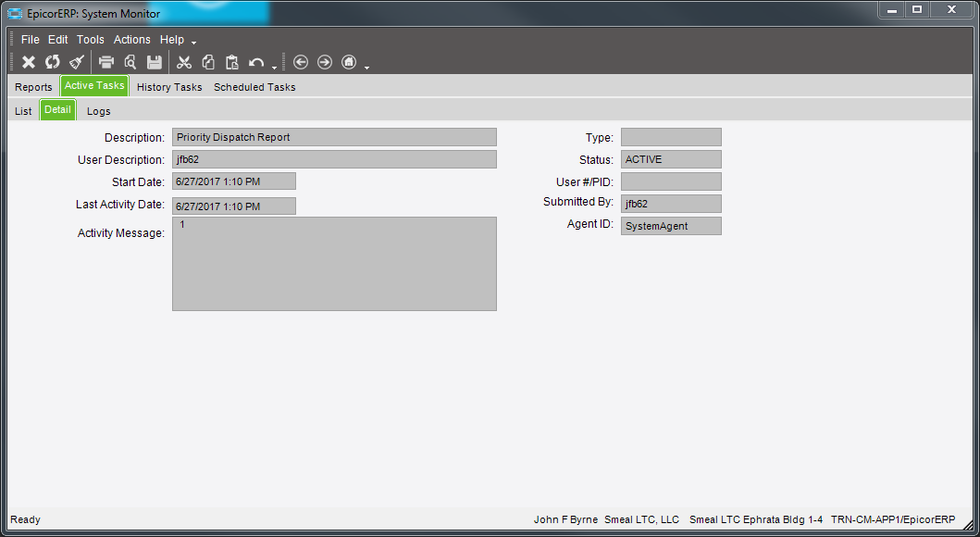Click the Activity Message text area
The image size is (980, 537).
point(334,264)
